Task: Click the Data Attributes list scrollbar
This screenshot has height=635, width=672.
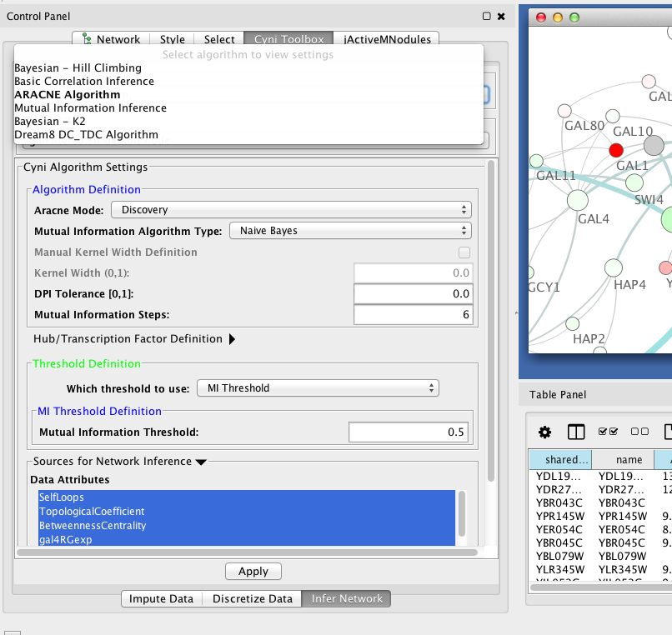Action: coord(461,515)
